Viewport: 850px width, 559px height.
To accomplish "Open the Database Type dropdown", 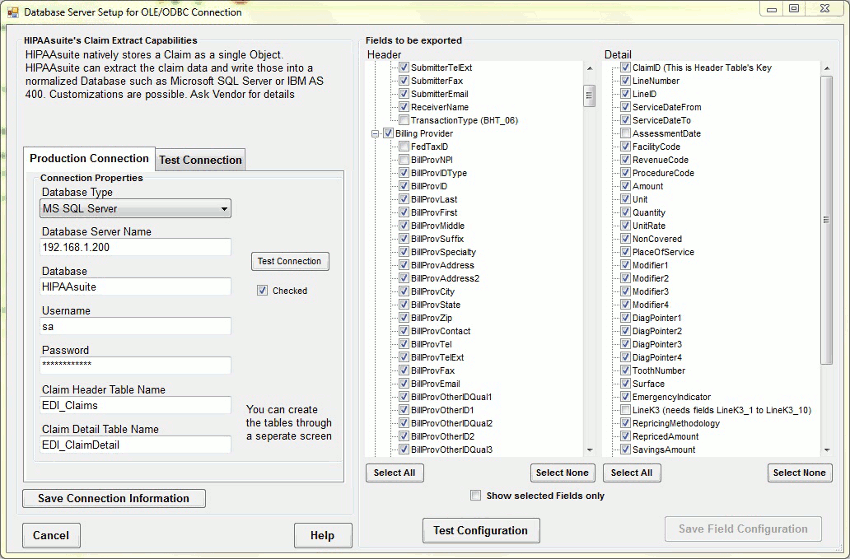I will point(224,209).
